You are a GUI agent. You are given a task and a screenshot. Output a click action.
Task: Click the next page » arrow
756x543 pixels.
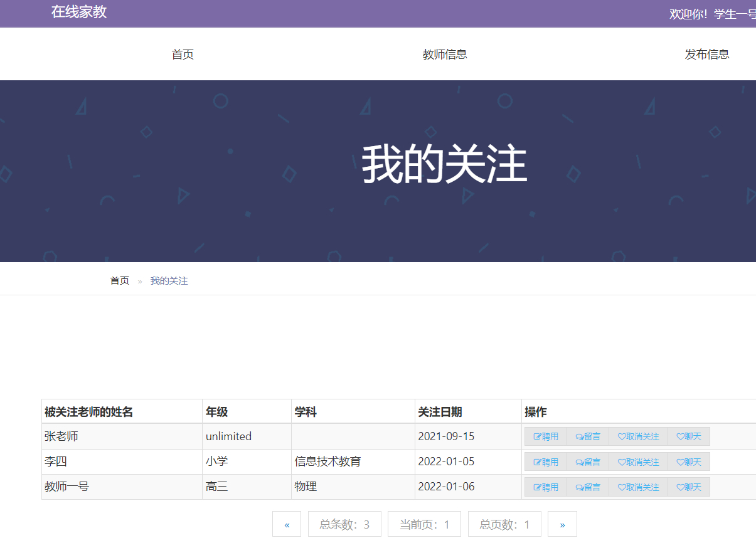click(562, 524)
